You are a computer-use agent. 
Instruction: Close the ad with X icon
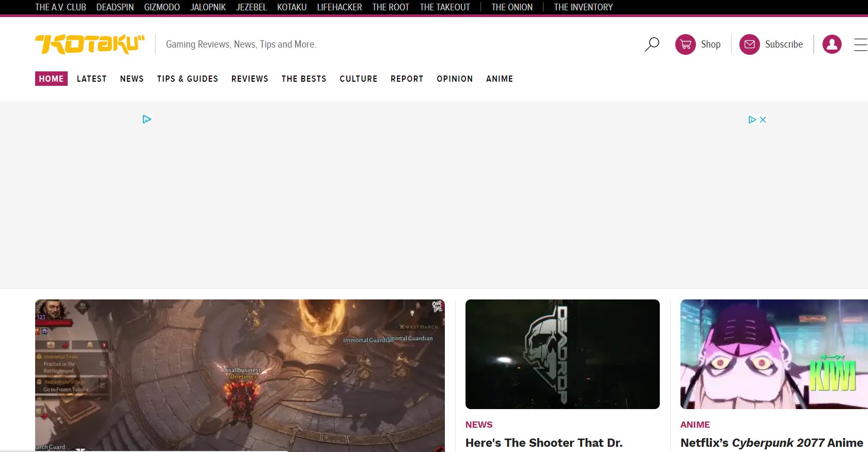pyautogui.click(x=763, y=119)
